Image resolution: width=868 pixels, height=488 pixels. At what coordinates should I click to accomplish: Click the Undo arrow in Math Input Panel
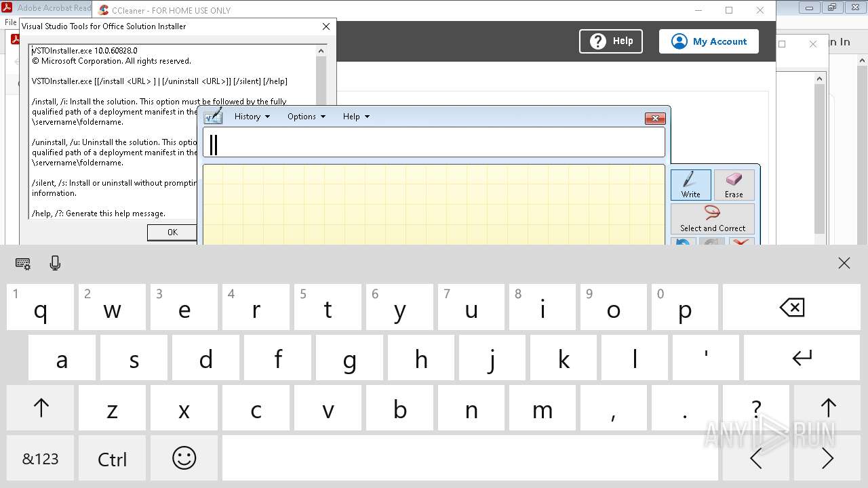pos(684,242)
